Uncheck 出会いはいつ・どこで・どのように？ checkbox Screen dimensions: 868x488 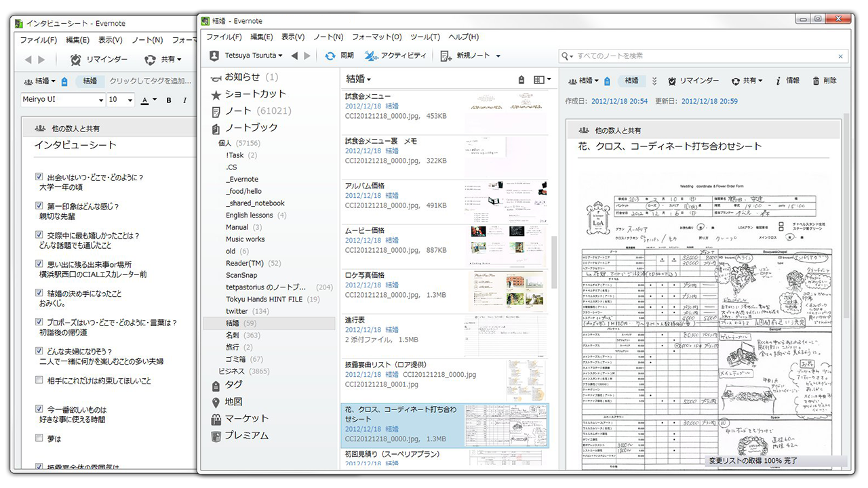pyautogui.click(x=39, y=178)
